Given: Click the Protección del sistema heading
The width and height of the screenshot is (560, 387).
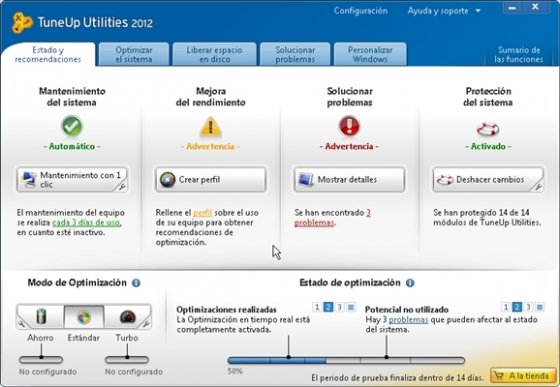Looking at the screenshot, I should [x=488, y=97].
